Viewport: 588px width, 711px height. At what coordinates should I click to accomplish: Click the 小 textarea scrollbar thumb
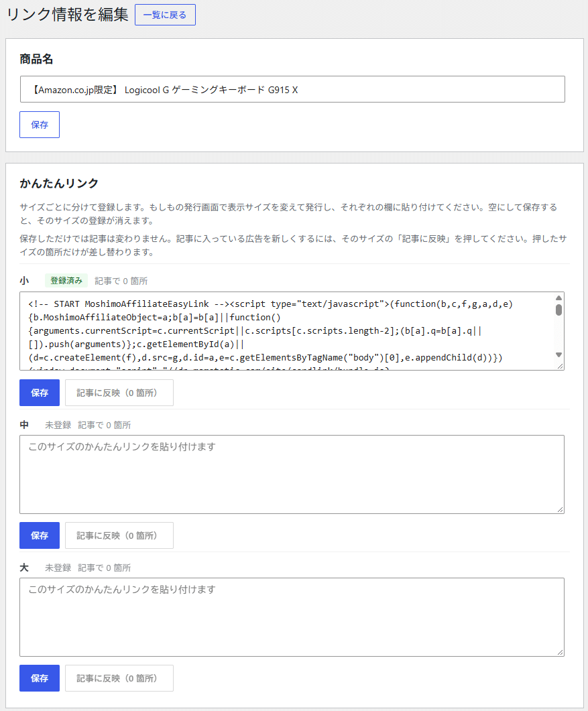(x=559, y=310)
